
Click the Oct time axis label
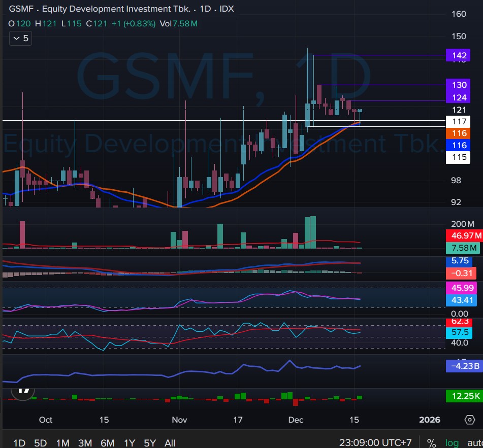46,420
